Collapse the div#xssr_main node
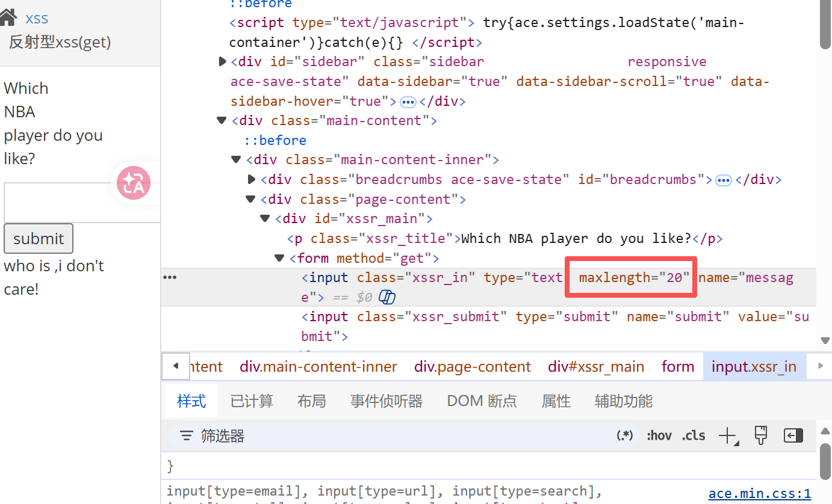 265,218
